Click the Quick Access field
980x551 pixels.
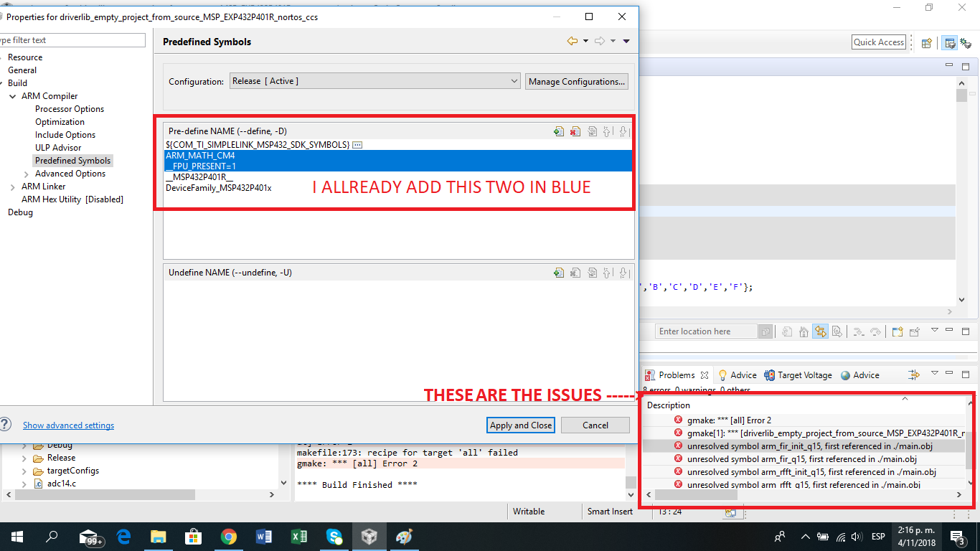tap(879, 42)
